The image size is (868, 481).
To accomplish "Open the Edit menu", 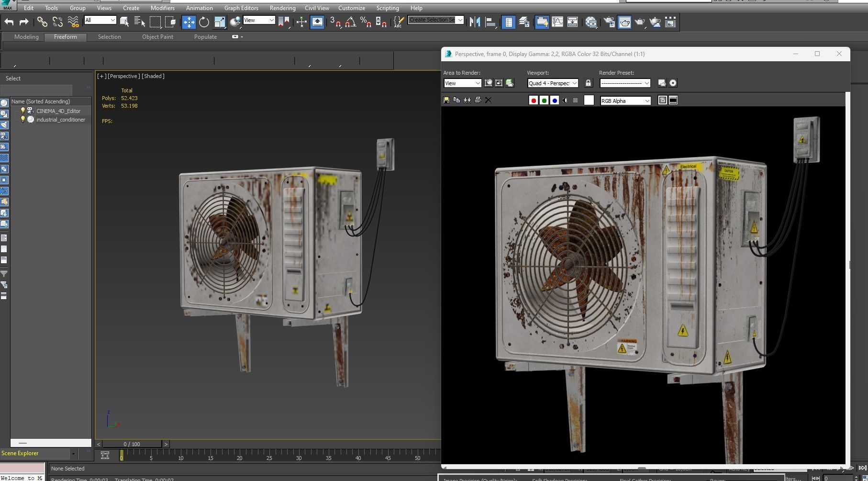I will (x=29, y=8).
